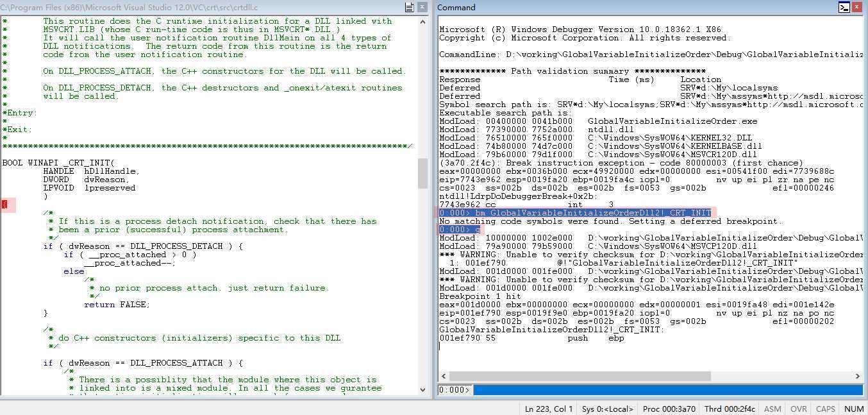Click 'Ln 223, Col 1' in status bar

(x=549, y=409)
